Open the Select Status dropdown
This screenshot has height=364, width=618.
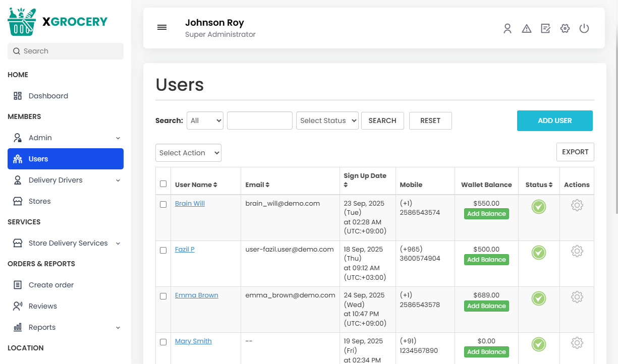click(327, 120)
